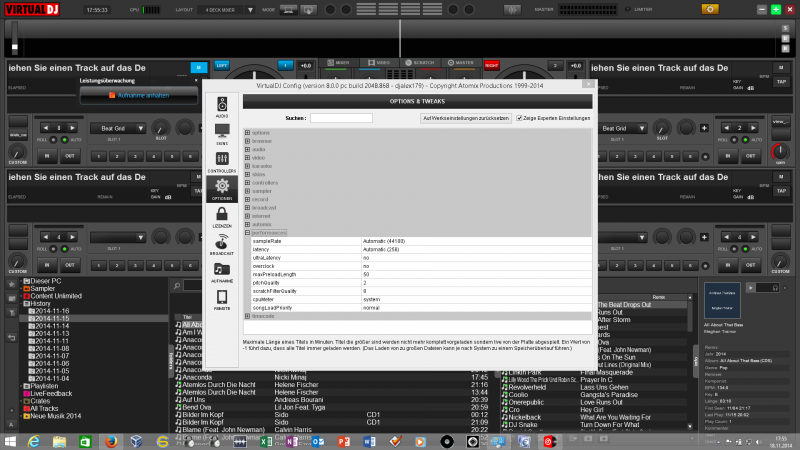Switch to the MASTER tab
The width and height of the screenshot is (800, 450).
coord(461,63)
